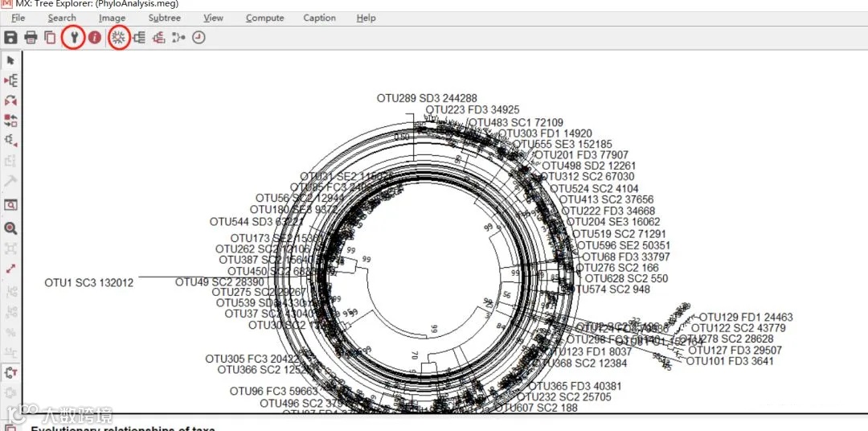
Task: Click the greyed percent statistics icon
Action: pos(10,332)
